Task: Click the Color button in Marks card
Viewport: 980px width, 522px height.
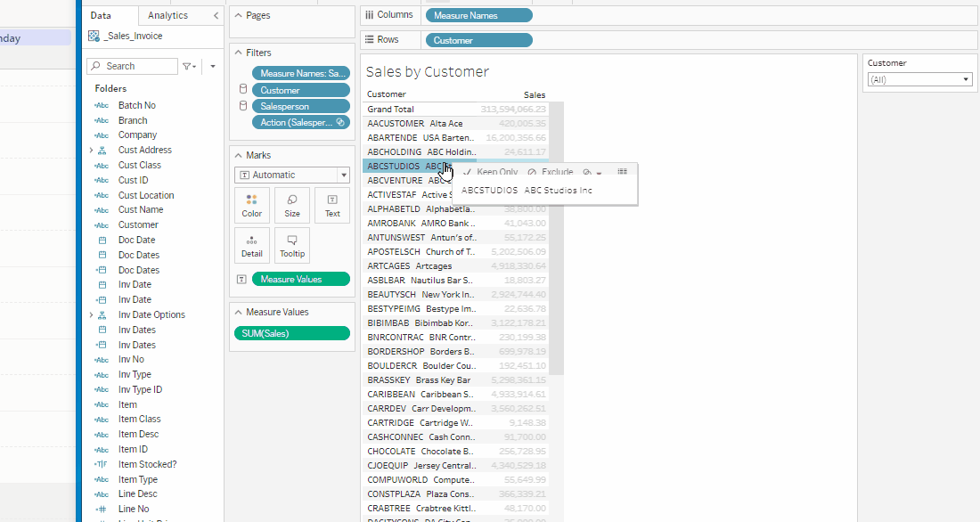Action: 252,205
